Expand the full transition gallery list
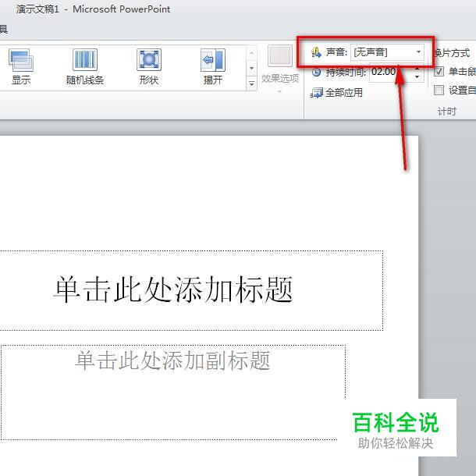 pos(252,83)
